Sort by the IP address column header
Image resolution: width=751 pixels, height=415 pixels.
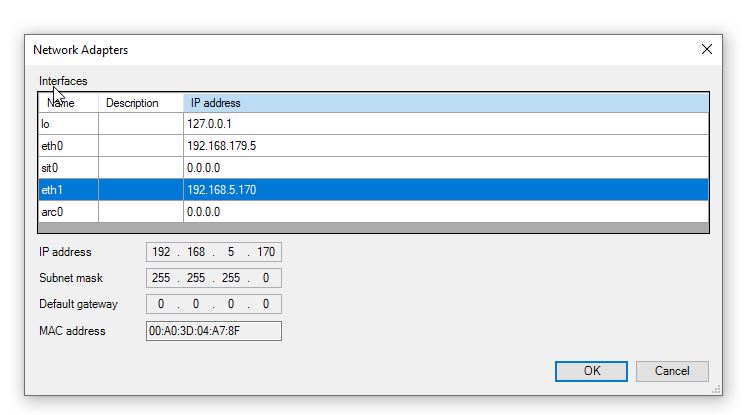[446, 103]
